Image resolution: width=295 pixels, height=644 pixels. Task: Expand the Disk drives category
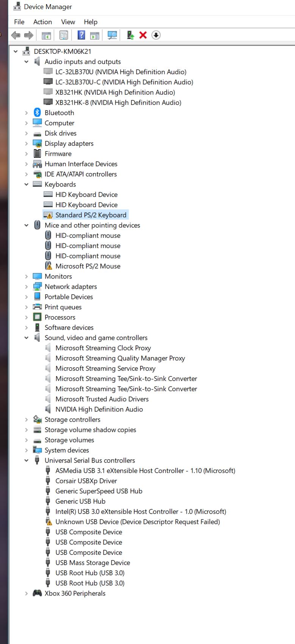[x=26, y=133]
